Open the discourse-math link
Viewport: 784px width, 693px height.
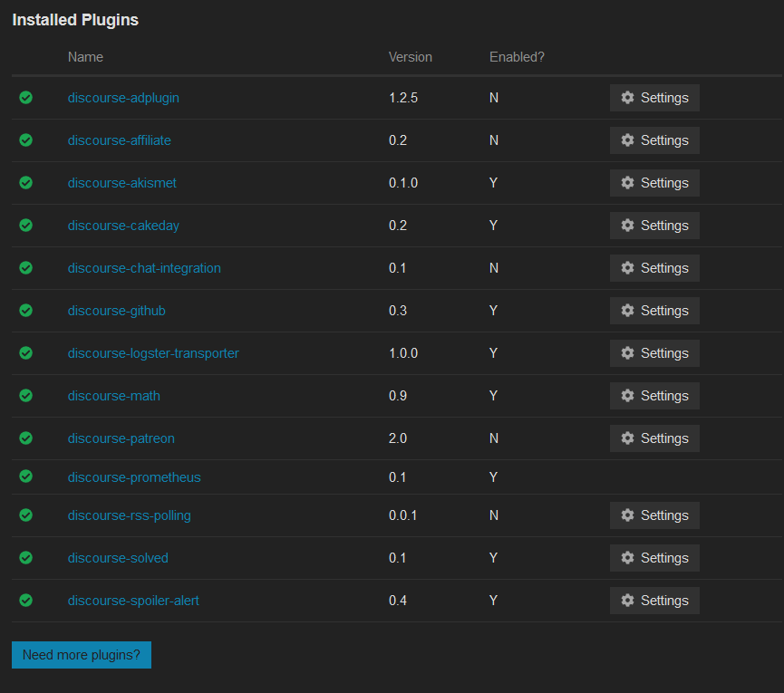(x=114, y=396)
